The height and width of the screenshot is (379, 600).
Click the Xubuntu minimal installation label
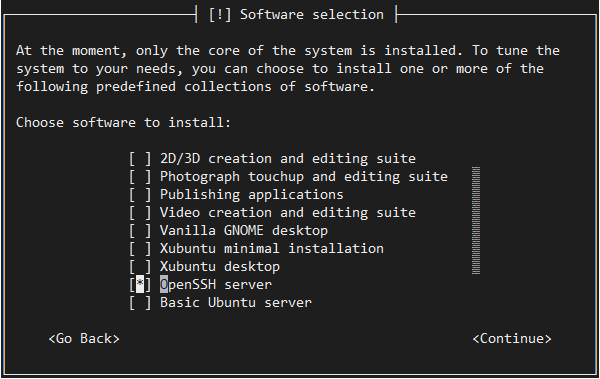click(x=272, y=248)
